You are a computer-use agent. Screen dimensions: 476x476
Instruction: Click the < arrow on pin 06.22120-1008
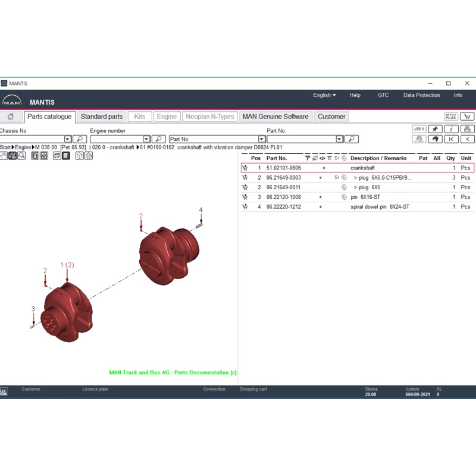(321, 197)
